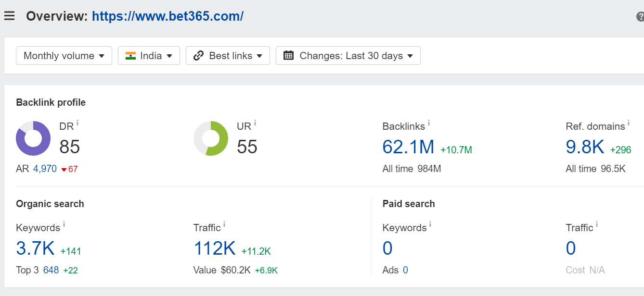Open the 62.1M backlinks report
The image size is (644, 296).
point(409,147)
